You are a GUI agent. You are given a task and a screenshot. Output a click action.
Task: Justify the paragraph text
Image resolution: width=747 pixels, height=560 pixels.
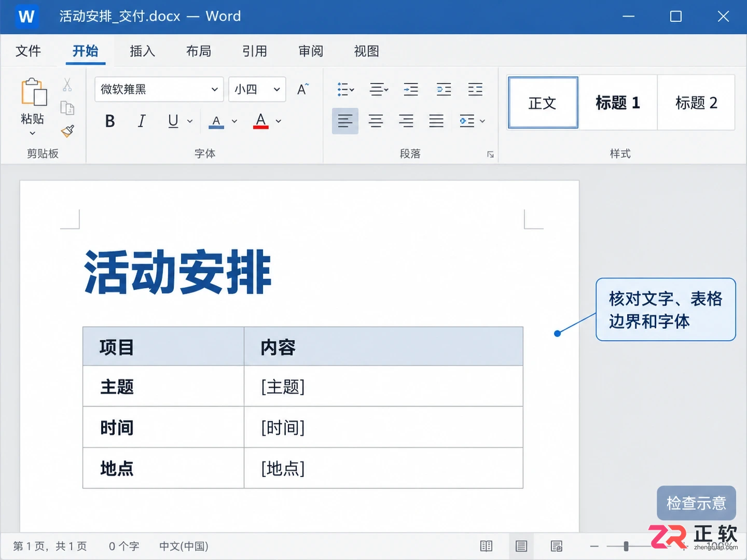point(436,121)
